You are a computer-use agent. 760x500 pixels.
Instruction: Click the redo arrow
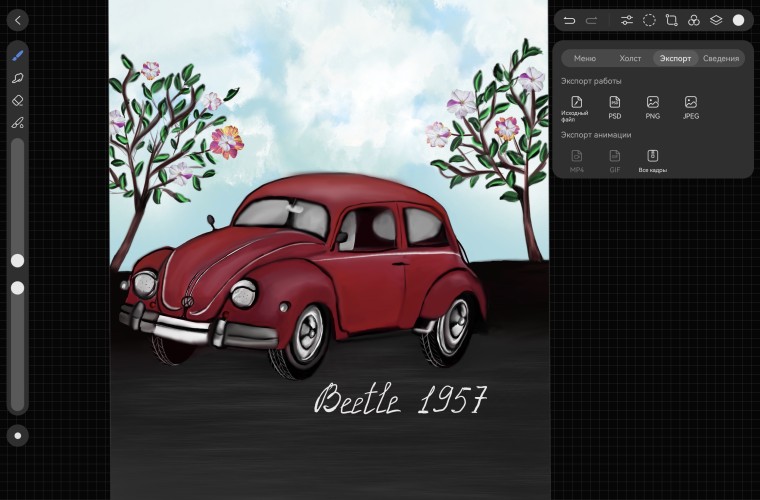[x=592, y=20]
